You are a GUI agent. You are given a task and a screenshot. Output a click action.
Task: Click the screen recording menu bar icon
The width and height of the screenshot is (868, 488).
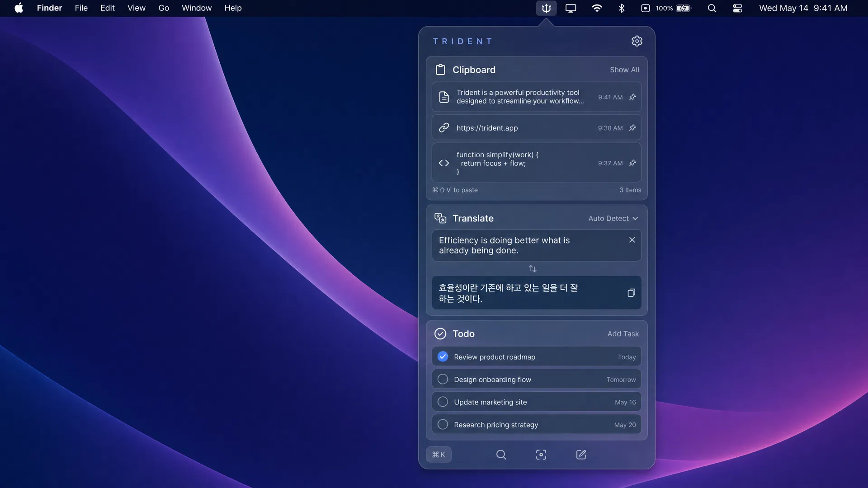pyautogui.click(x=646, y=8)
